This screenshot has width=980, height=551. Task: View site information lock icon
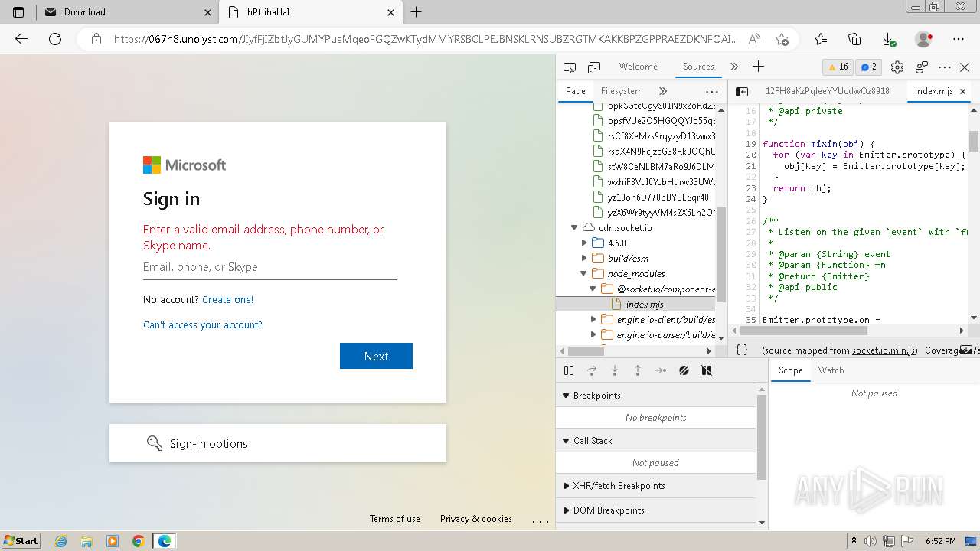coord(96,39)
